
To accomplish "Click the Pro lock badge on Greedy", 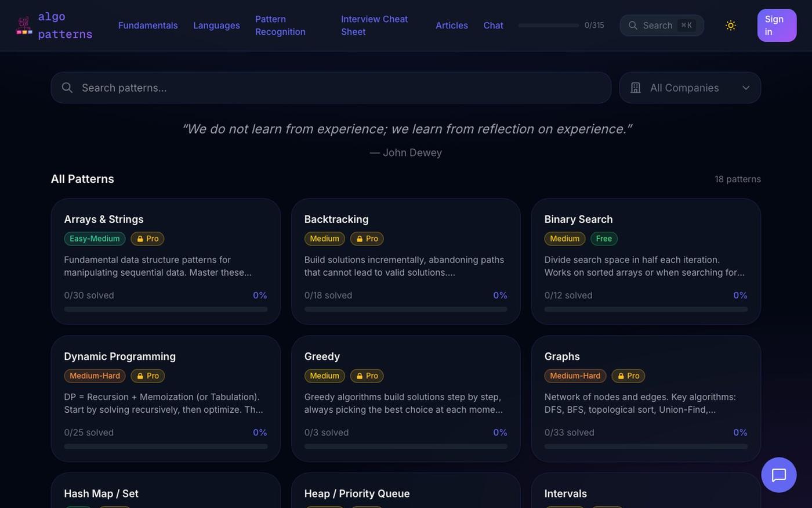I will 367,376.
